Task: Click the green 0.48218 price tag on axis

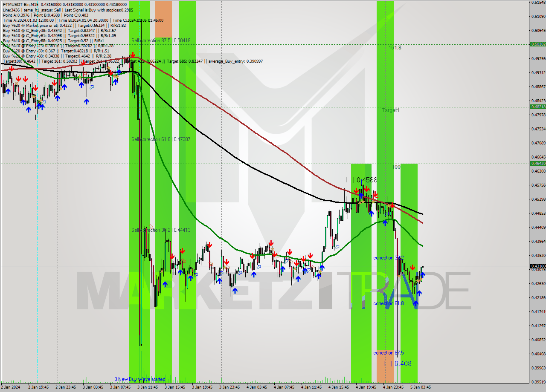Action: 537,107
